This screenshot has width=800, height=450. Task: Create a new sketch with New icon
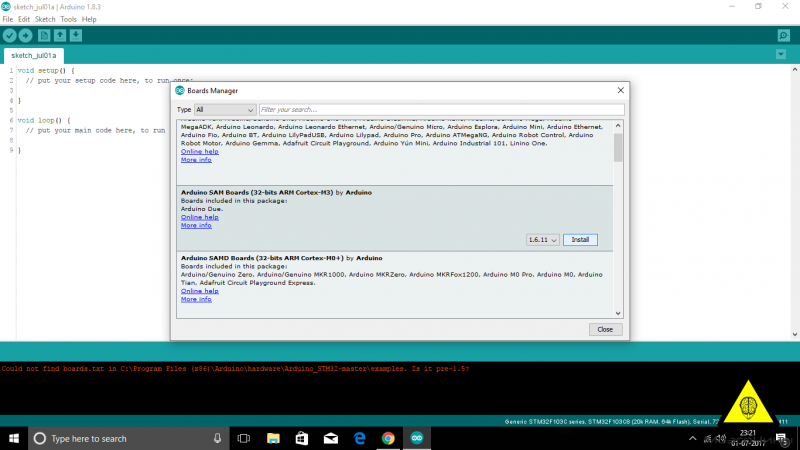pos(44,35)
